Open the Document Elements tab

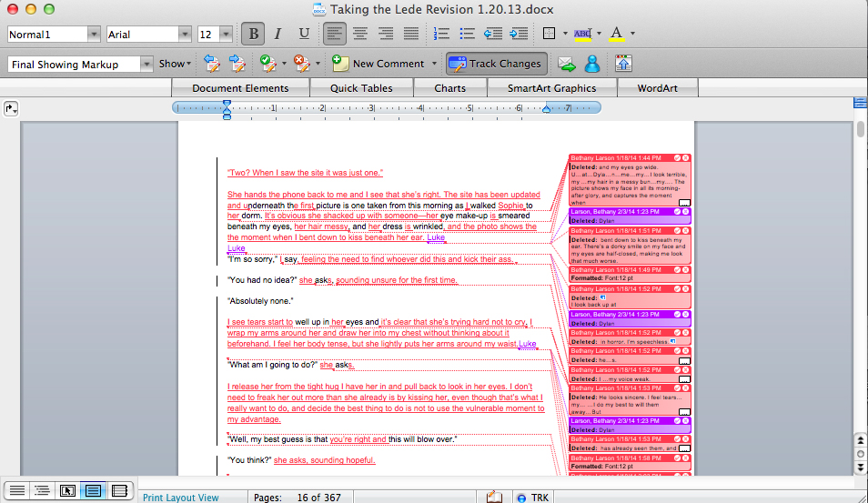tap(241, 88)
